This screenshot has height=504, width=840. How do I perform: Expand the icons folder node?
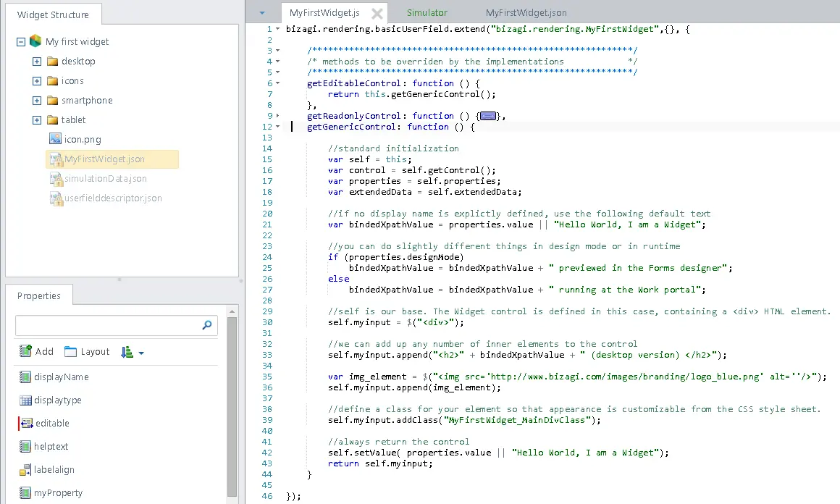(37, 81)
